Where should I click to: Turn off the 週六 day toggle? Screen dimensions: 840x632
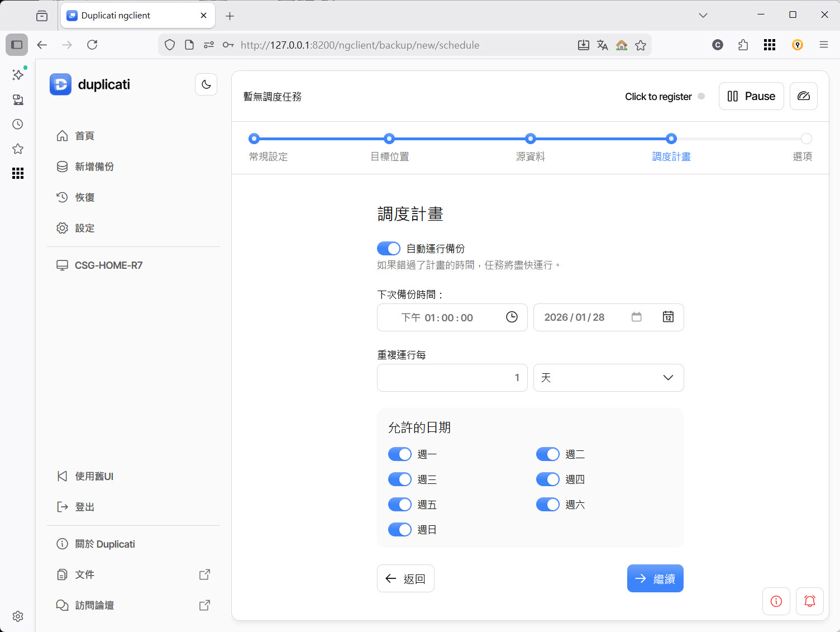click(547, 505)
